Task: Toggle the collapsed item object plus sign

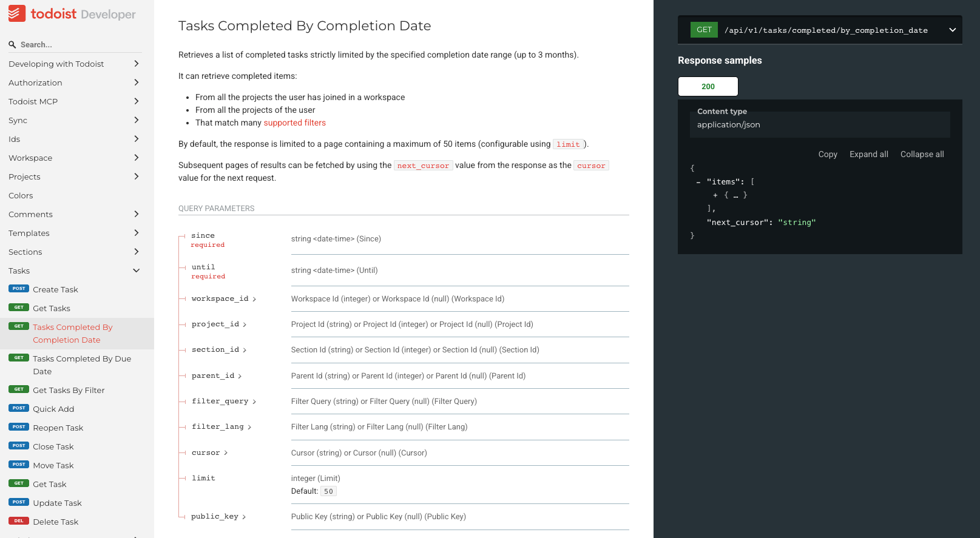Action: (715, 195)
